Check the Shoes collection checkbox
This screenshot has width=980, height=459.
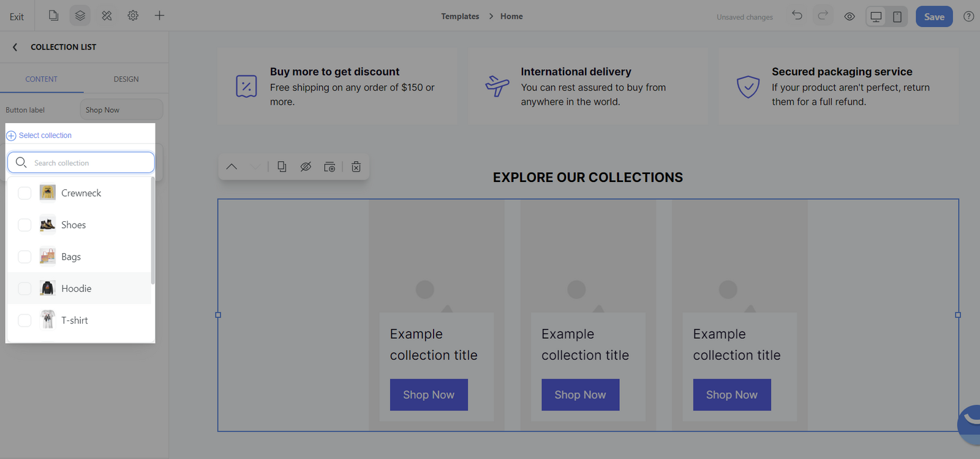24,225
